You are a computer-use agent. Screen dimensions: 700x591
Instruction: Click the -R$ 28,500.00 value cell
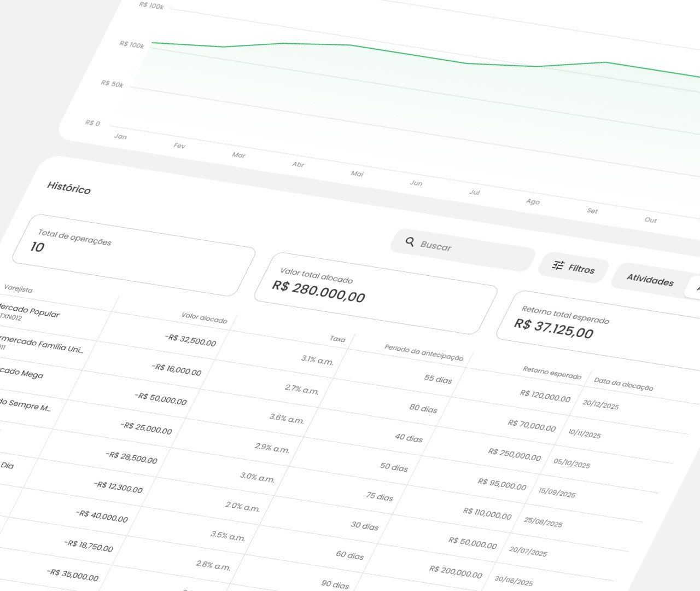131,457
